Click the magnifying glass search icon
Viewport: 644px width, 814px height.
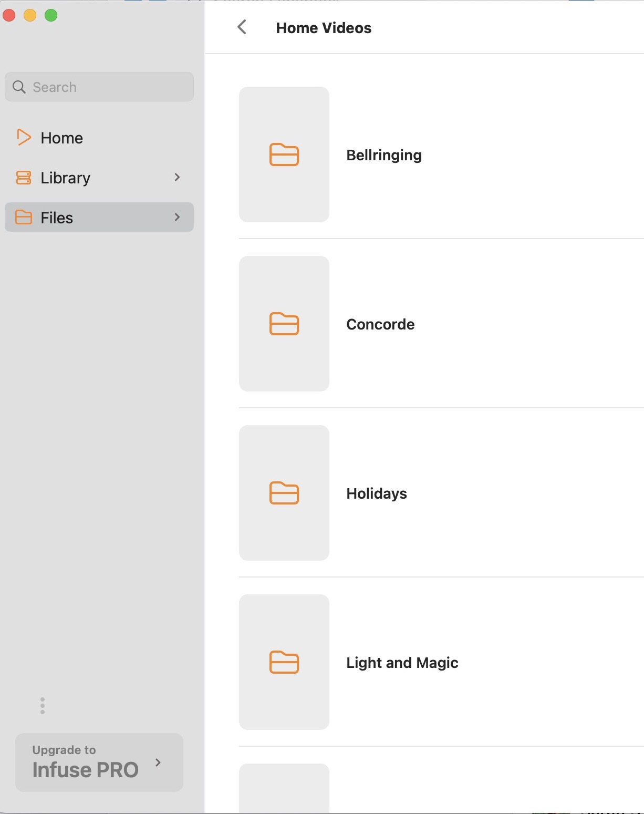tap(19, 87)
